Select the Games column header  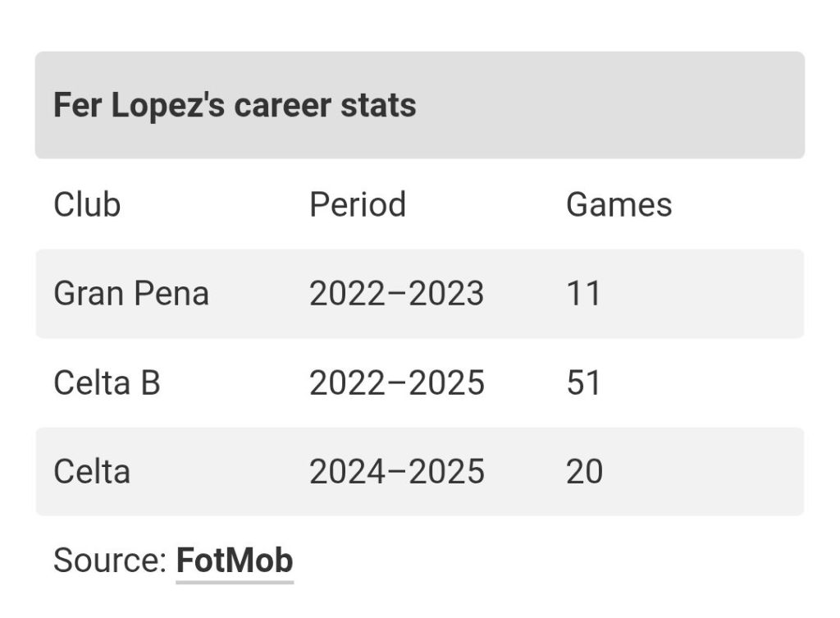tap(619, 204)
